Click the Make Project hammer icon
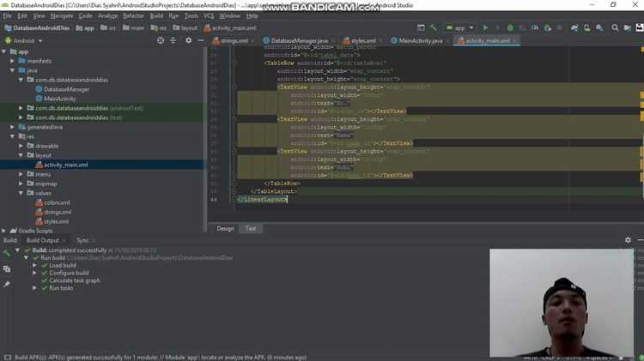The height and width of the screenshot is (361, 644). (434, 27)
